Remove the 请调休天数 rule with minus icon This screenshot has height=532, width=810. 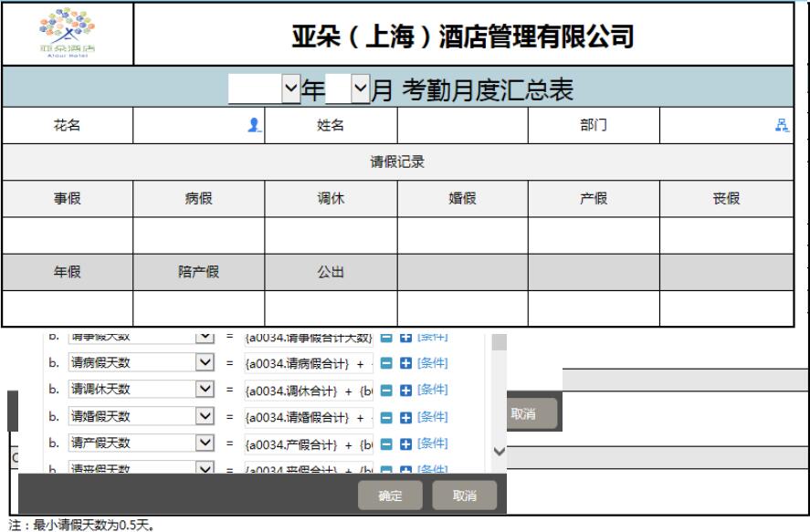pos(386,390)
